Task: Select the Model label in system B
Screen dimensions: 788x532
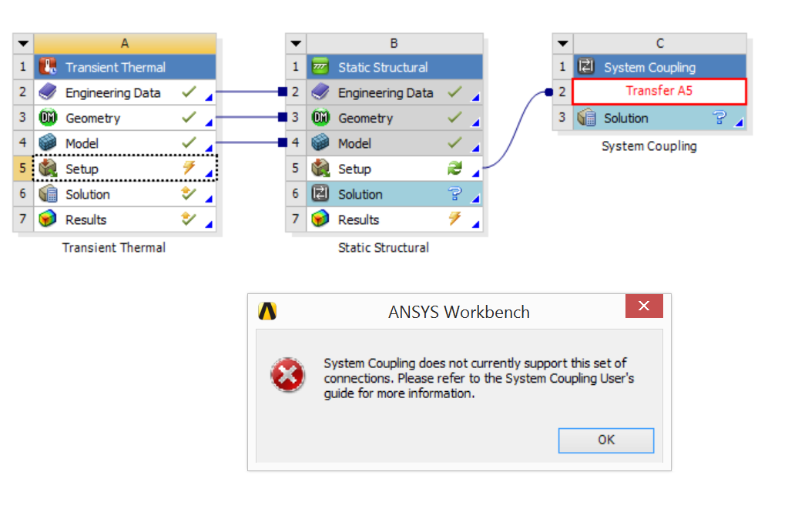Action: (355, 144)
